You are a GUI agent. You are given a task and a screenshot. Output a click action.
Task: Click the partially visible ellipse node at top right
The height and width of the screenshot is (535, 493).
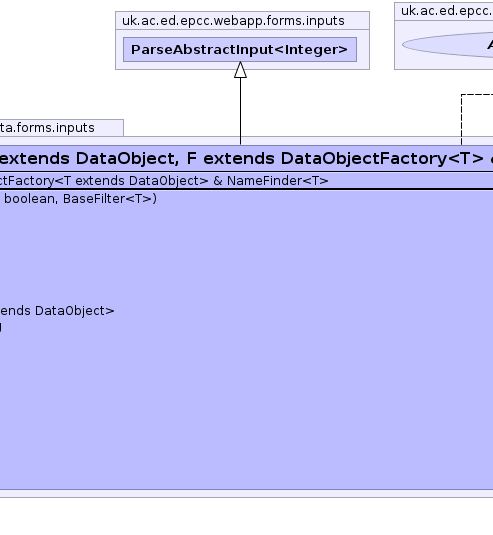pos(448,45)
